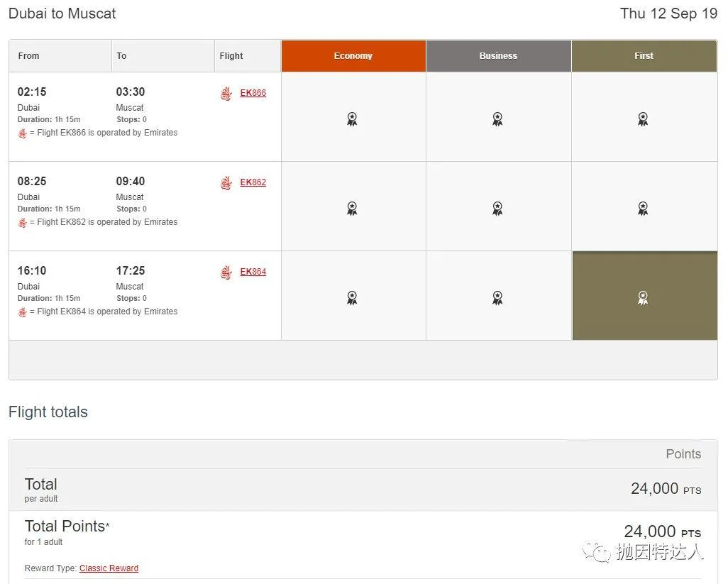The height and width of the screenshot is (584, 728).
Task: Click the Emirates logo beside EK864
Action: tap(226, 272)
